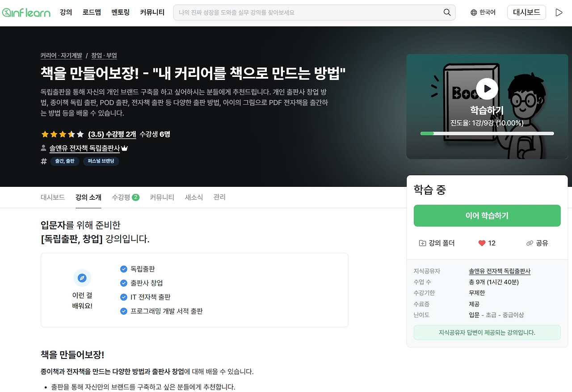The height and width of the screenshot is (392, 572).
Task: Open the 멘토링 menu
Action: tap(121, 13)
